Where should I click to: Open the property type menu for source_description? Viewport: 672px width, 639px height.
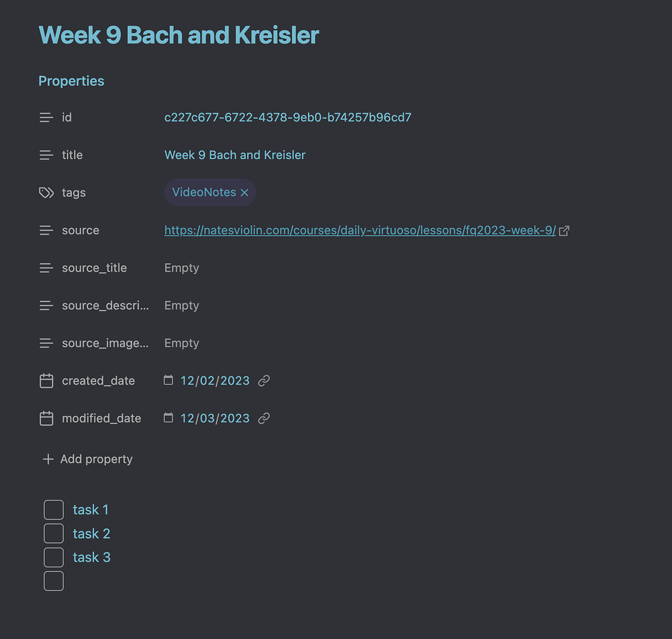click(x=45, y=305)
